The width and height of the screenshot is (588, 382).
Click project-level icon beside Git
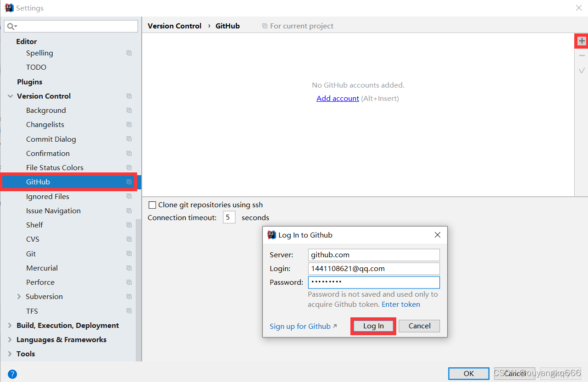[129, 254]
